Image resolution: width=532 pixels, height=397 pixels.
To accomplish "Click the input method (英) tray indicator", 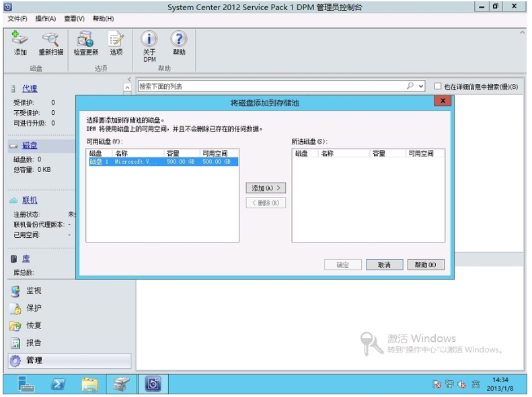I will click(476, 384).
